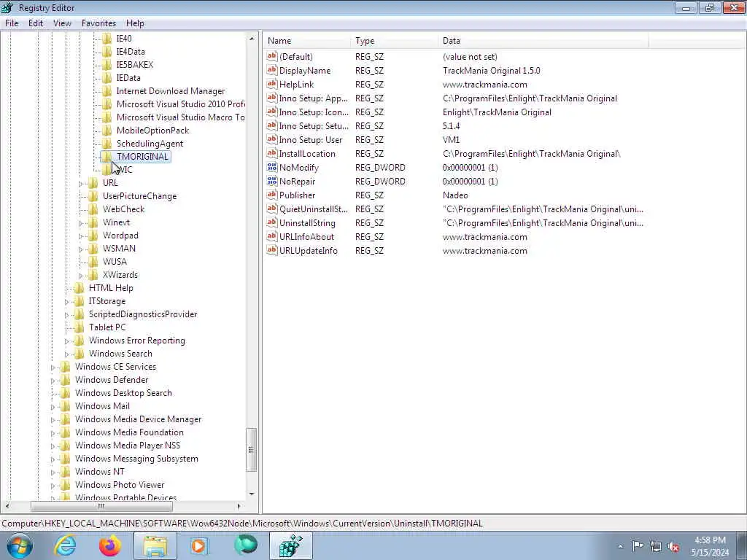747x560 pixels.
Task: Click the HelpLink string value icon
Action: tap(272, 85)
